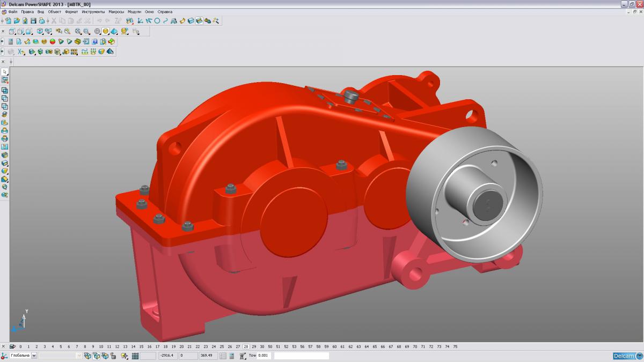This screenshot has height=362, width=644.
Task: Toggle the grid icon in status bar
Action: (135, 356)
